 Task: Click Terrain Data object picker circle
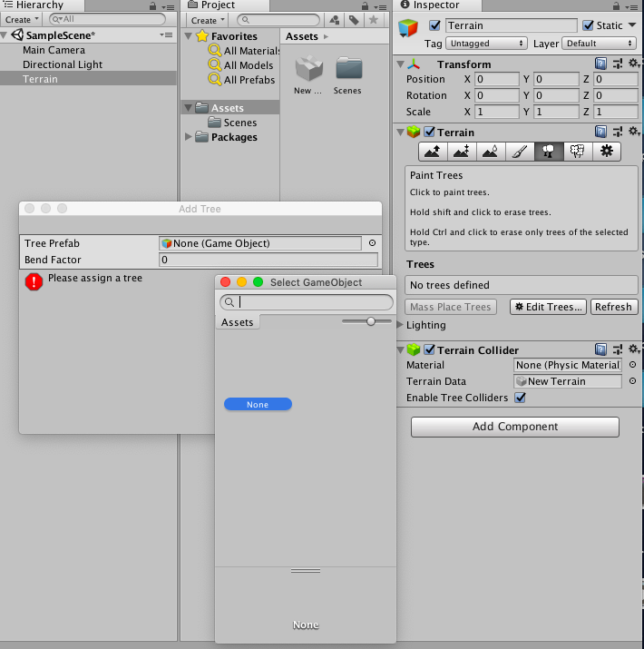[x=632, y=381]
